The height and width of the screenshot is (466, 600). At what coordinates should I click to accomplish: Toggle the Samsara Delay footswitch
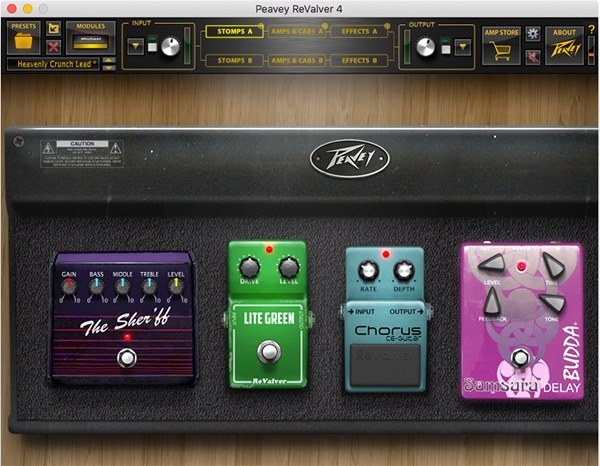click(x=520, y=358)
